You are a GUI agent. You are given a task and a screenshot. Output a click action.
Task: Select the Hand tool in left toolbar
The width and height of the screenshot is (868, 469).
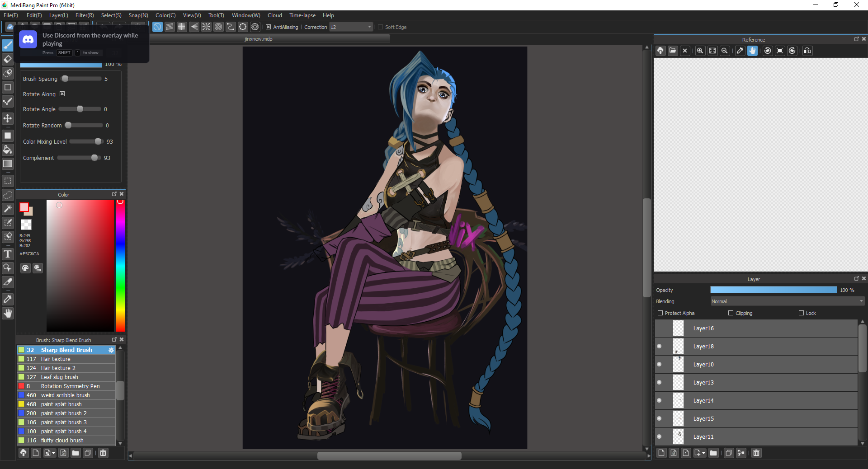click(x=8, y=313)
